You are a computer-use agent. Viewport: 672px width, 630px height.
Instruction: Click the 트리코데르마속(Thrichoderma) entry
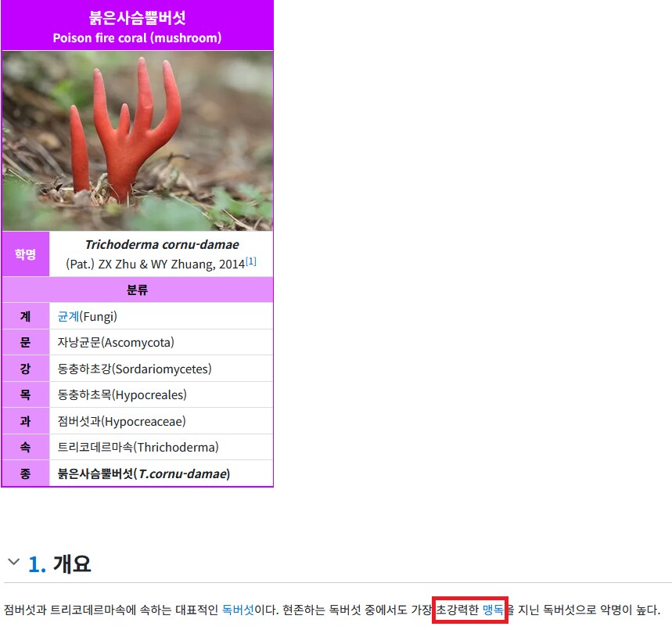point(138,447)
